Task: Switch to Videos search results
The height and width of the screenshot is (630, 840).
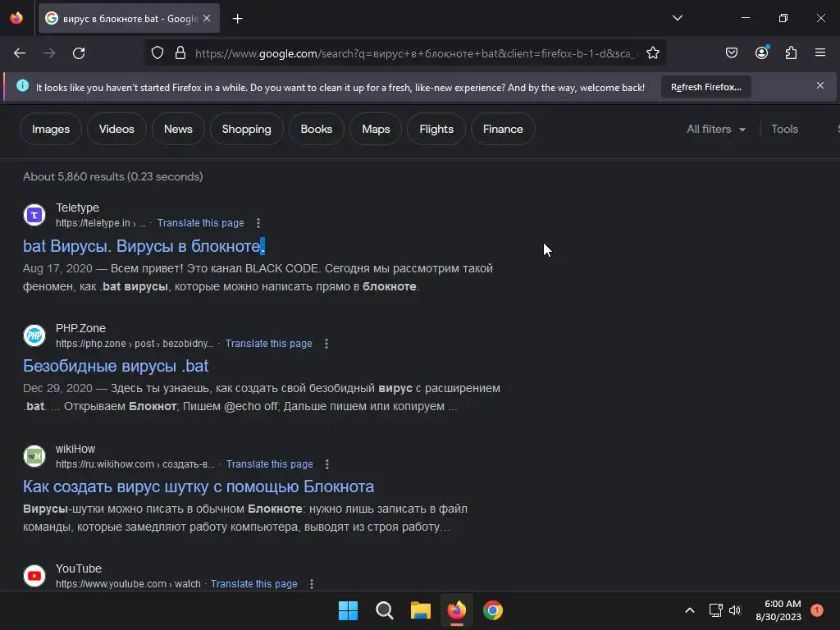Action: pos(116,129)
